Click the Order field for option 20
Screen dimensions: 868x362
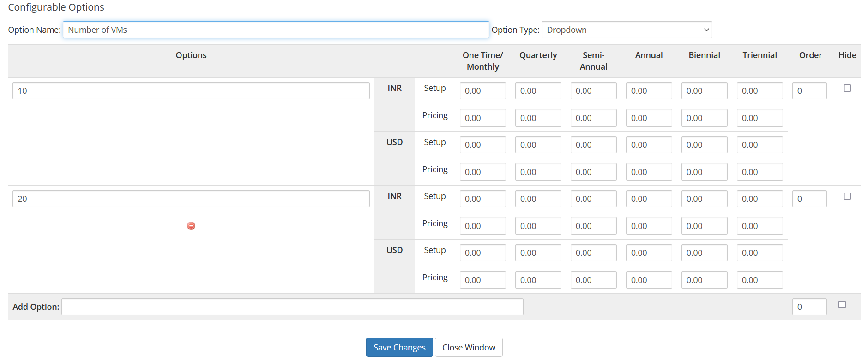(x=809, y=199)
